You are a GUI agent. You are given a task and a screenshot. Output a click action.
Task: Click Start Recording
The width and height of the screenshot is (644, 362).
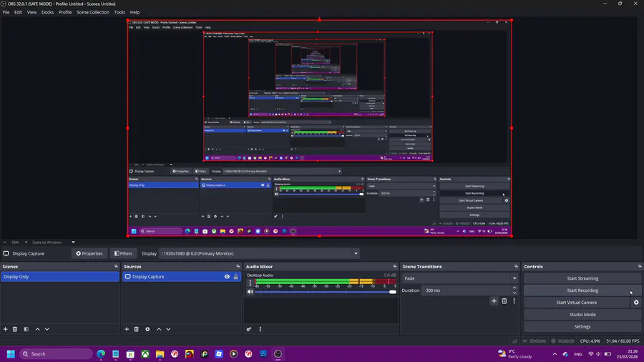(x=582, y=290)
